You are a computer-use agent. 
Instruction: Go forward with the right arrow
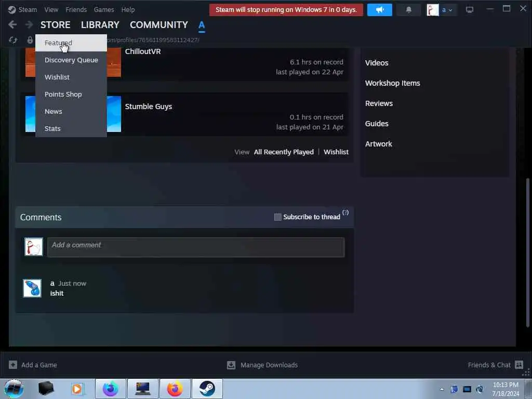(x=29, y=25)
